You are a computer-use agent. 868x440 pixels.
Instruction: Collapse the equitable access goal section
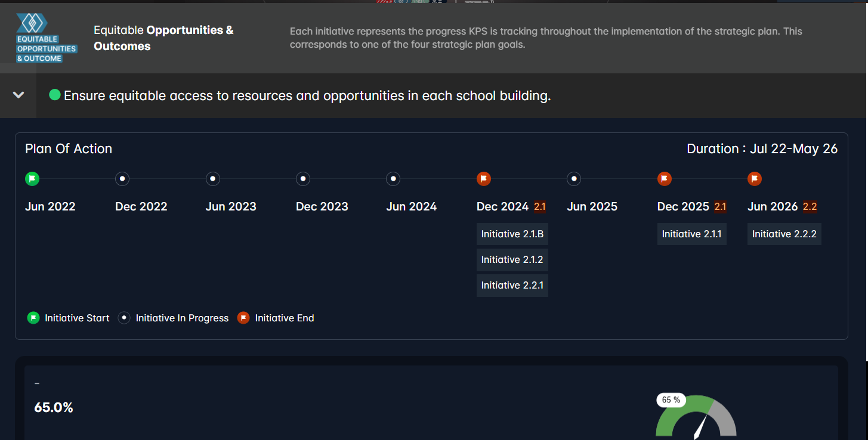pos(18,95)
